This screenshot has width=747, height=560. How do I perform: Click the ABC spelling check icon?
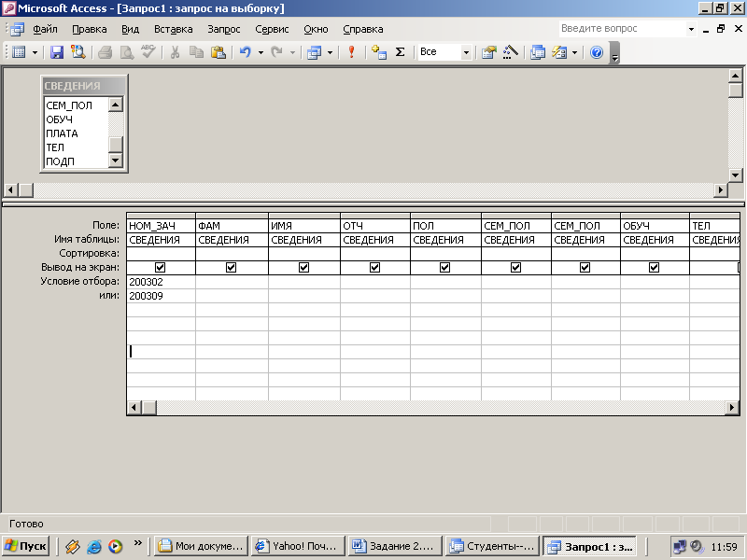(148, 52)
